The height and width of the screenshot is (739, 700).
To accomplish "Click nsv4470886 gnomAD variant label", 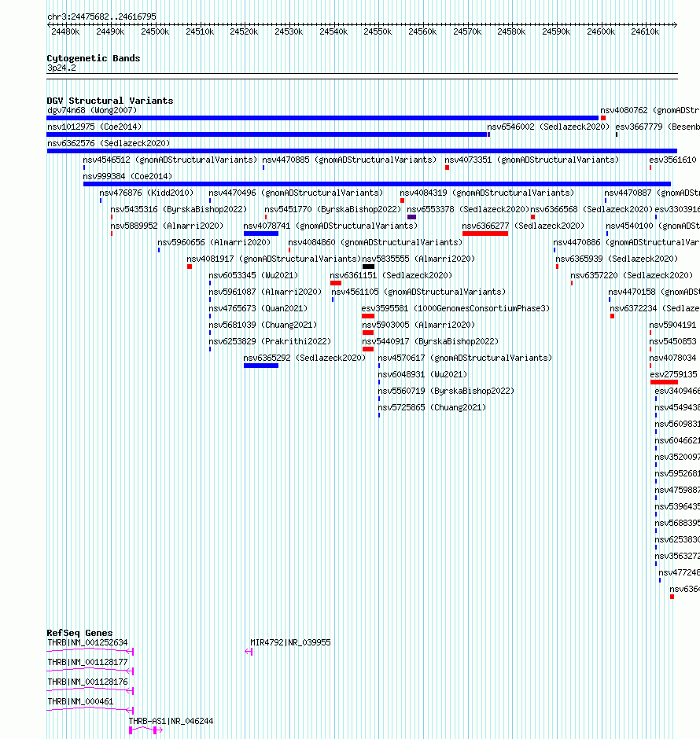I will point(627,242).
